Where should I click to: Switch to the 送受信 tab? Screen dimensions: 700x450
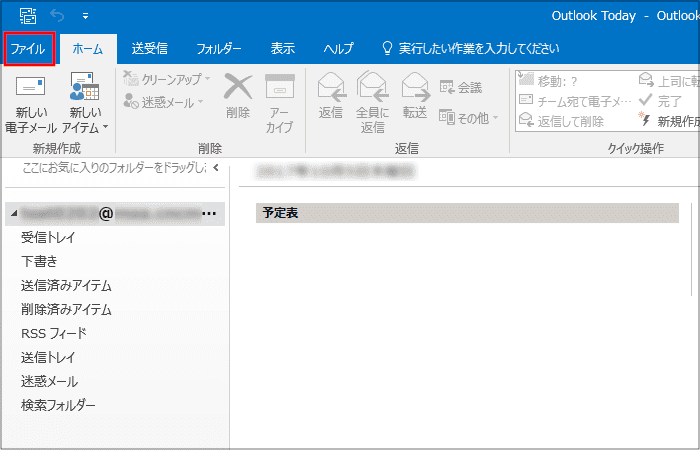150,49
